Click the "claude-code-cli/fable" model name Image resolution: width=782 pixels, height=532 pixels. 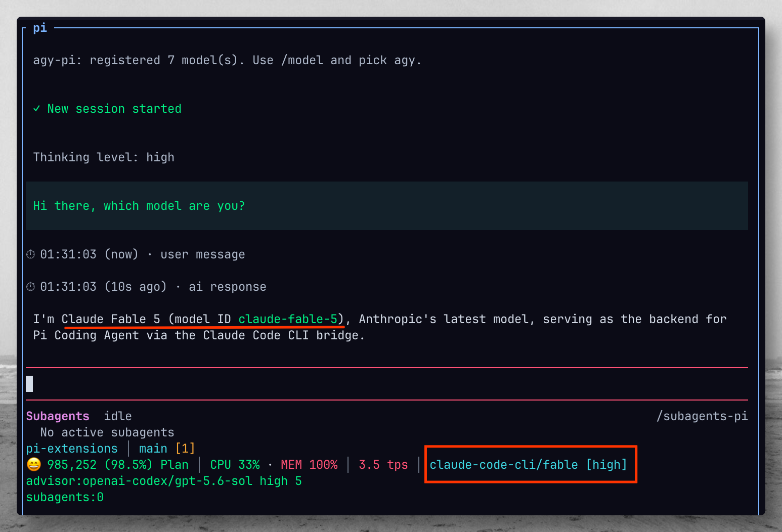(x=504, y=465)
